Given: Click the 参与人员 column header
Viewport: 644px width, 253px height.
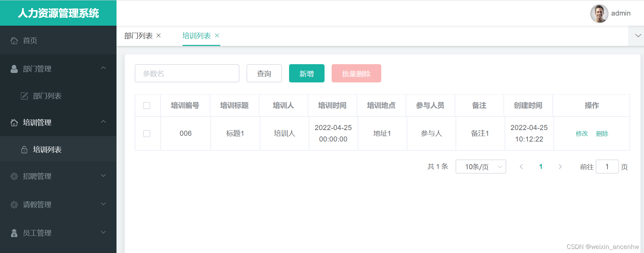Looking at the screenshot, I should [x=430, y=105].
